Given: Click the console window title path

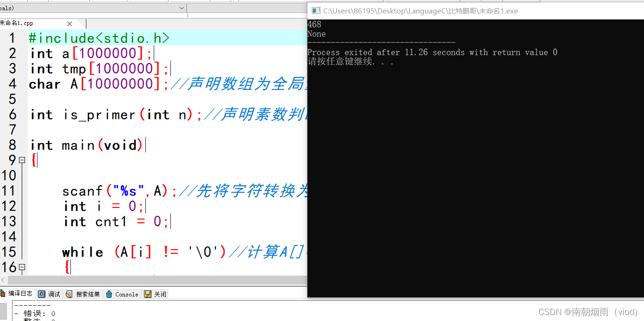Looking at the screenshot, I should [420, 11].
